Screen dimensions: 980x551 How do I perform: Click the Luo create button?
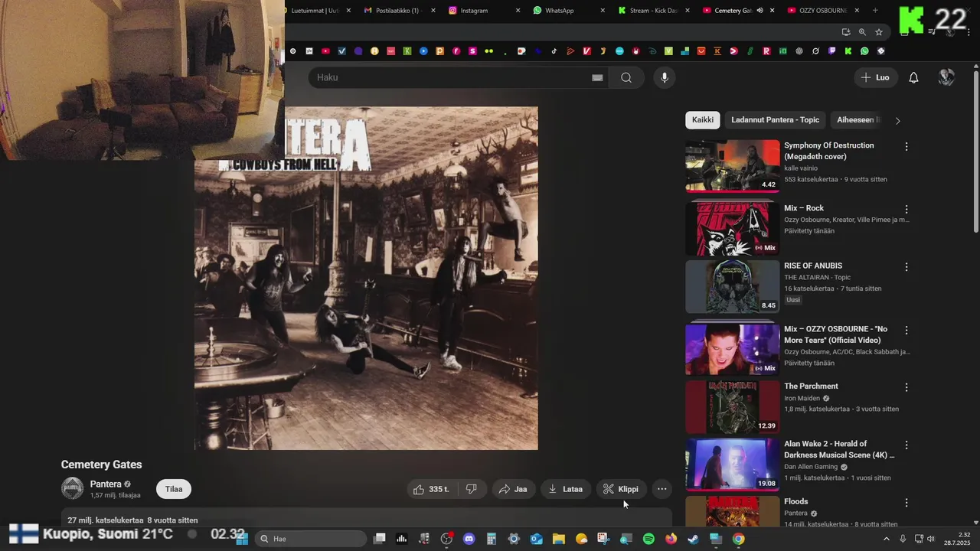click(875, 77)
